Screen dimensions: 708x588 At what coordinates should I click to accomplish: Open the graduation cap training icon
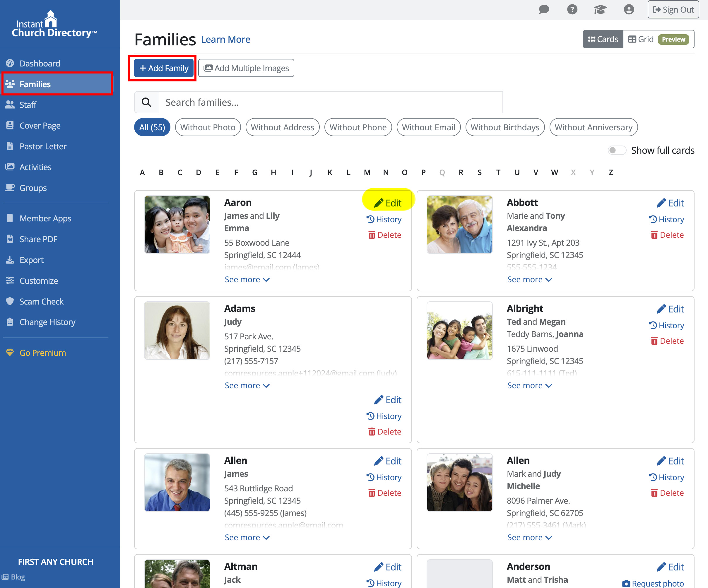(x=601, y=9)
